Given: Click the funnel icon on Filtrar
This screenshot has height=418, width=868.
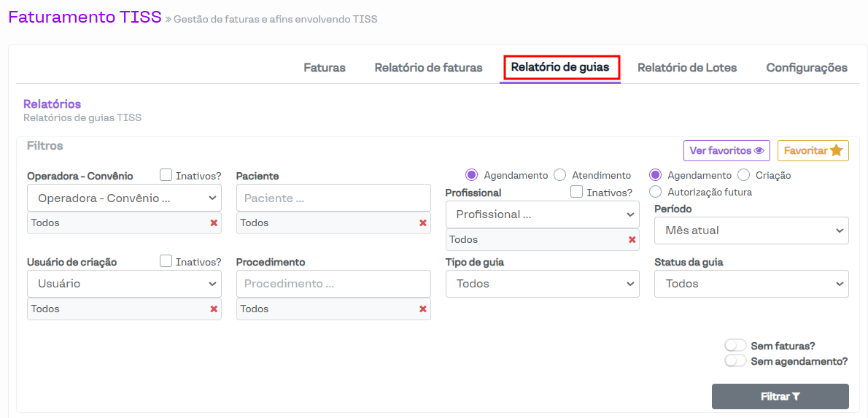Looking at the screenshot, I should coord(796,397).
